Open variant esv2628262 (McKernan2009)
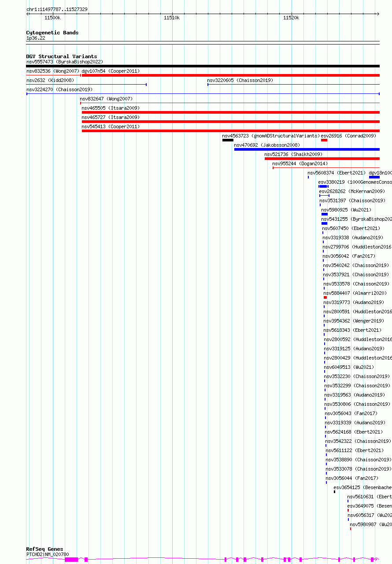 coord(352,191)
